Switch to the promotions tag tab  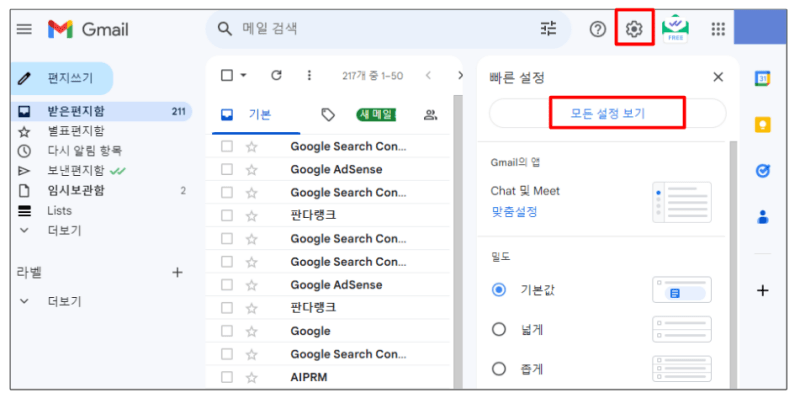(328, 115)
